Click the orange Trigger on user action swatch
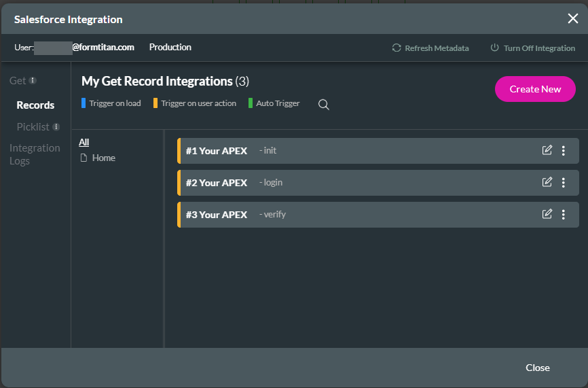This screenshot has width=588, height=388. (x=155, y=103)
